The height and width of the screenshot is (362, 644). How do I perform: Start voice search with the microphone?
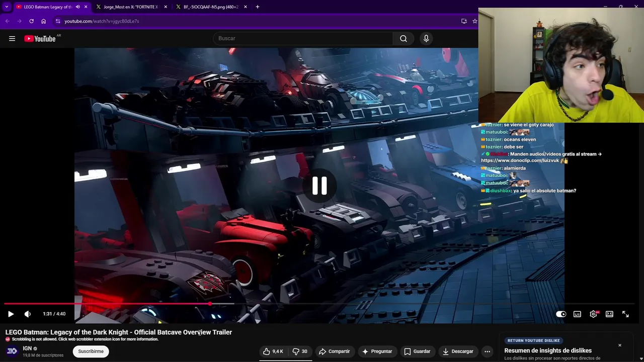point(426,39)
